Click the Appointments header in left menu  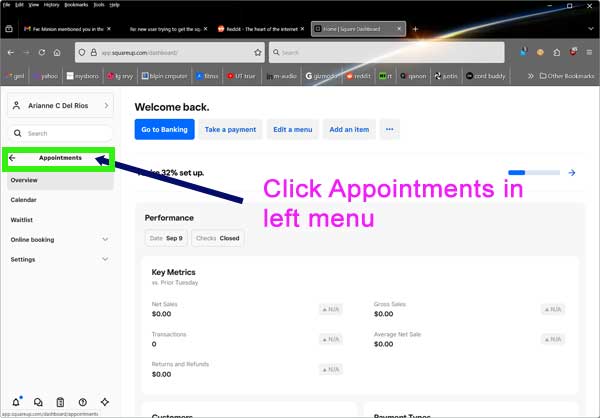coord(60,158)
